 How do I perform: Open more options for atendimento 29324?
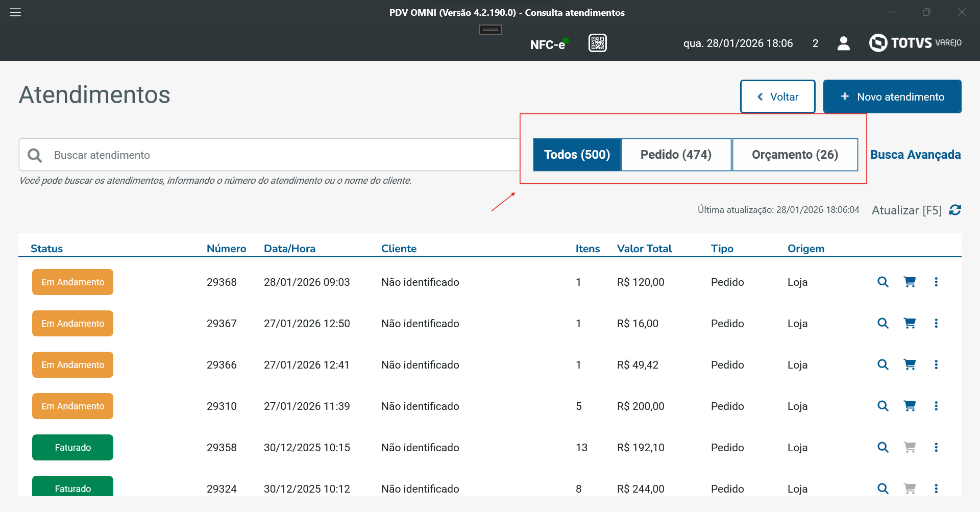click(x=936, y=489)
